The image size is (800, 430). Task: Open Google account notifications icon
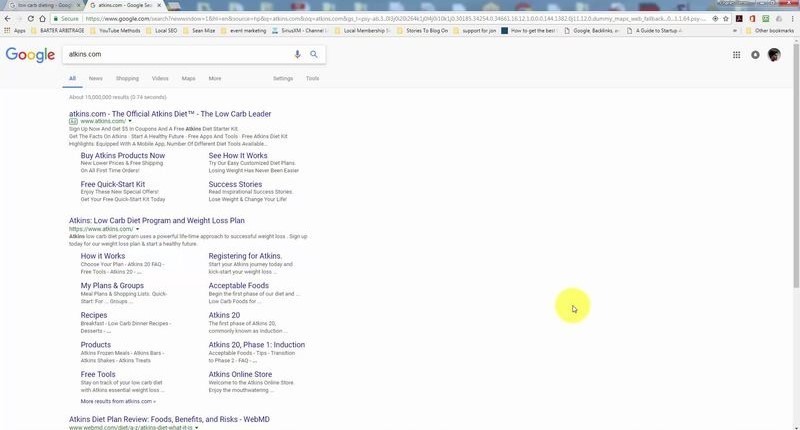(x=755, y=55)
